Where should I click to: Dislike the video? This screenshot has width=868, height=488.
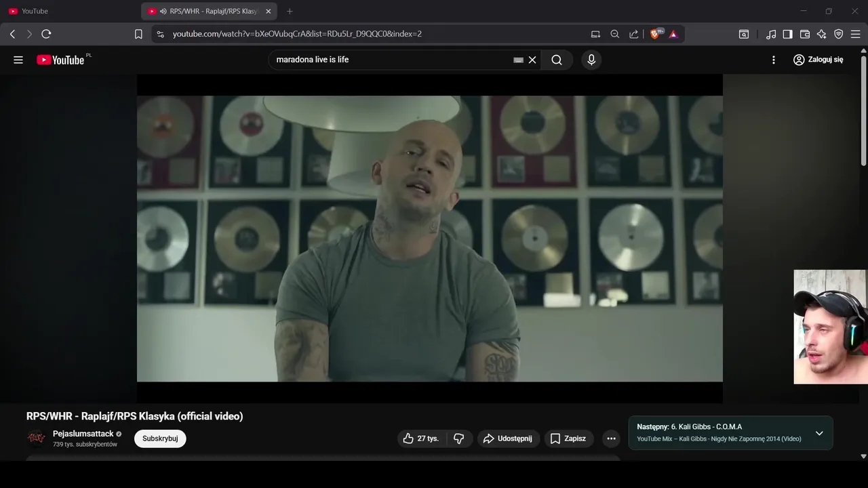pyautogui.click(x=459, y=439)
